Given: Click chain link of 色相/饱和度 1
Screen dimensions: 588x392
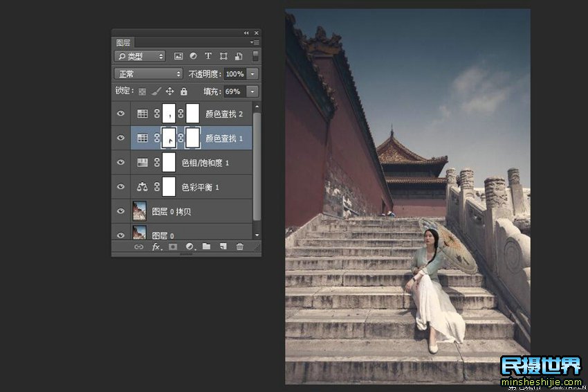Looking at the screenshot, I should point(157,162).
